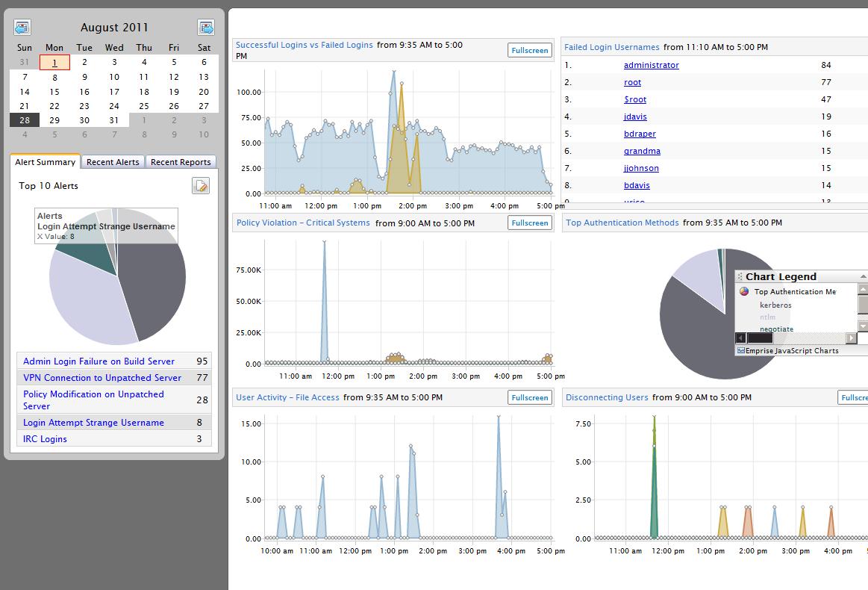Click the Chart Legend drag handle icon
Screen dimensions: 868x590
click(740, 276)
